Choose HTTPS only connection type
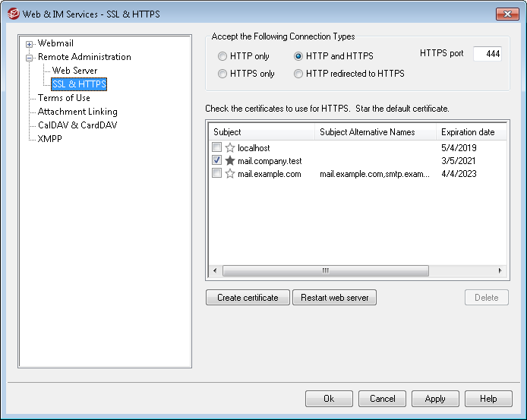Image resolution: width=527 pixels, height=420 pixels. coord(222,74)
